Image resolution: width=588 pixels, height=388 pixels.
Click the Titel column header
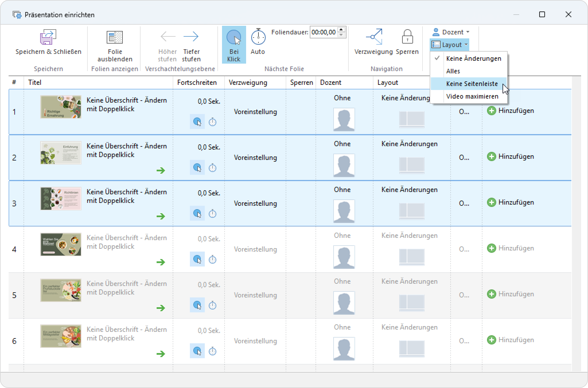pyautogui.click(x=98, y=83)
